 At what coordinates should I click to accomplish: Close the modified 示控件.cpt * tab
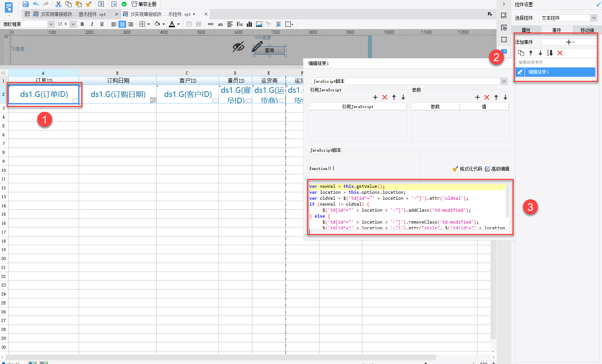point(206,14)
